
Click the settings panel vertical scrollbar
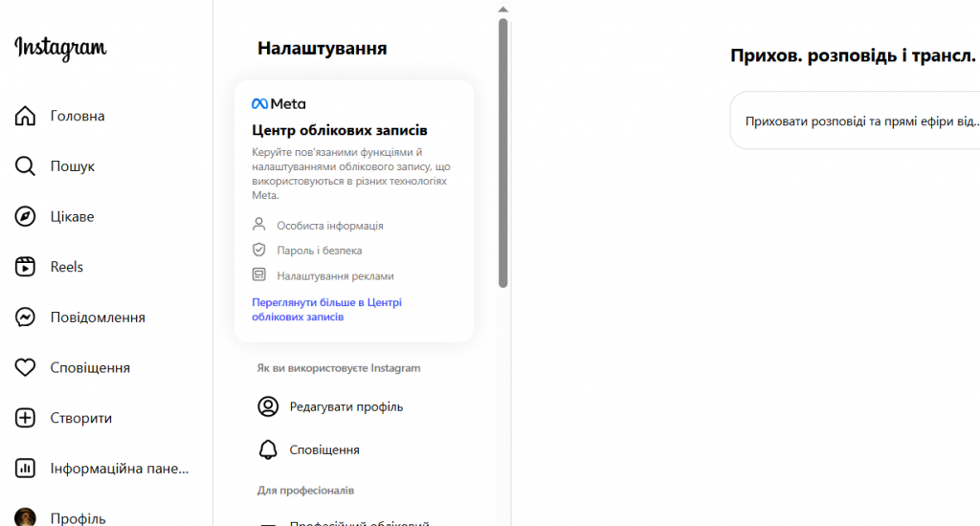pyautogui.click(x=503, y=153)
